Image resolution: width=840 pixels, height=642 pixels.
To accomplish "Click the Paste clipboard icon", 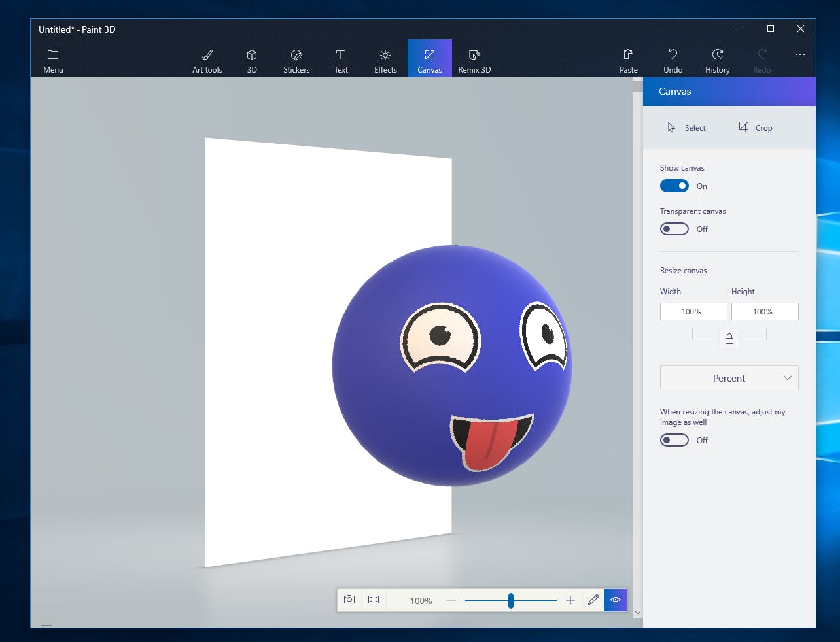I will click(629, 60).
